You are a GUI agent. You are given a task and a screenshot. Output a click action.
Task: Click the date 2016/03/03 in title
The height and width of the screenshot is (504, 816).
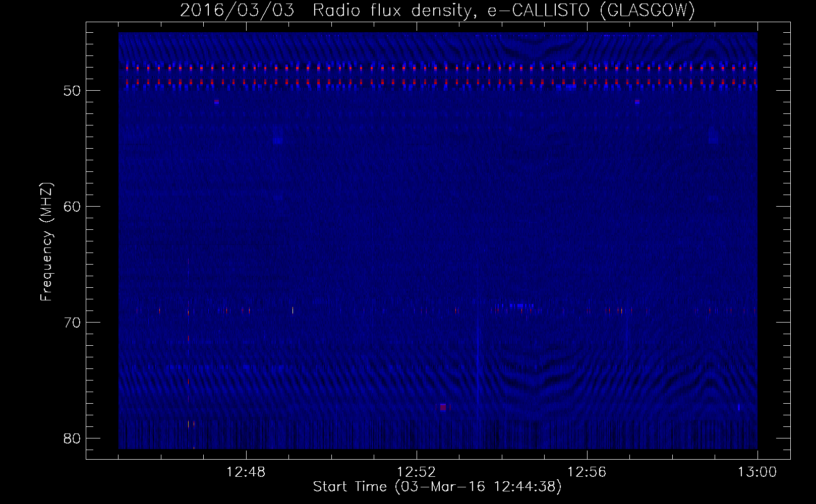coord(237,10)
